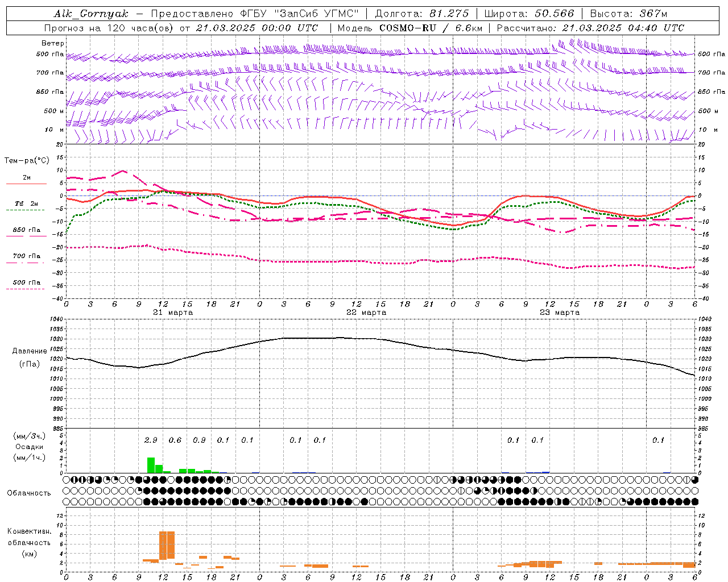The image size is (728, 582).
Task: Select the elevation text 'Высота: 367м'
Action: pos(628,14)
